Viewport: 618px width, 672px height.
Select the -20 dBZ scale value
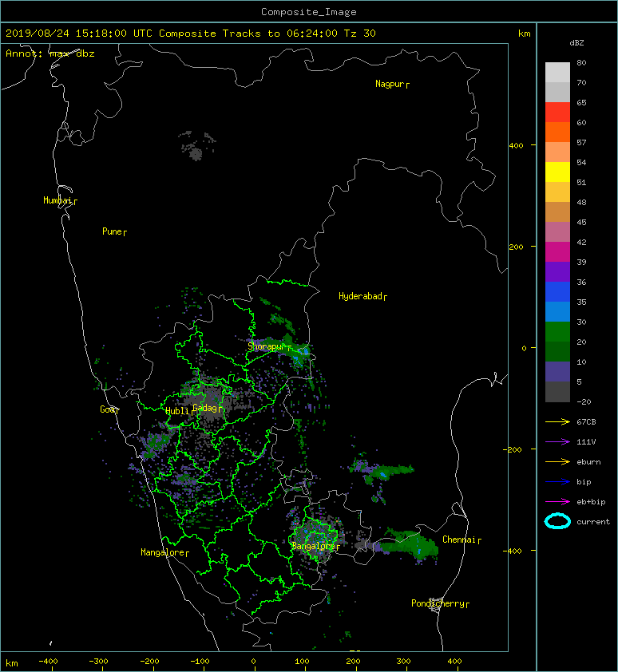[584, 402]
